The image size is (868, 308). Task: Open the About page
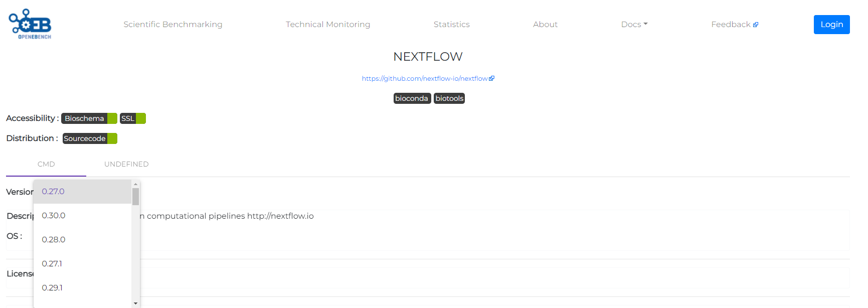click(545, 24)
